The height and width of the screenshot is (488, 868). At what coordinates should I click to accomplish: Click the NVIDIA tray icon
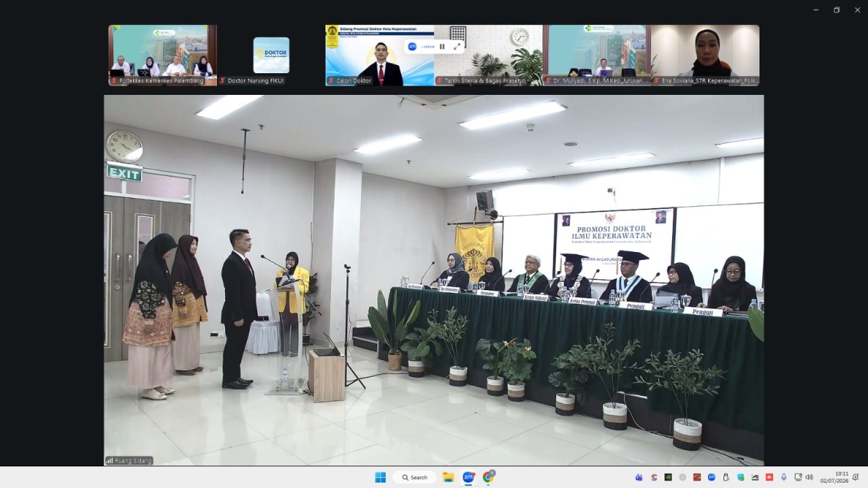click(668, 477)
